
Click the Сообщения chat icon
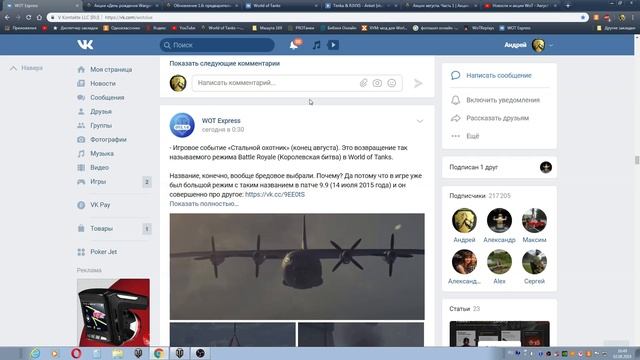[81, 97]
